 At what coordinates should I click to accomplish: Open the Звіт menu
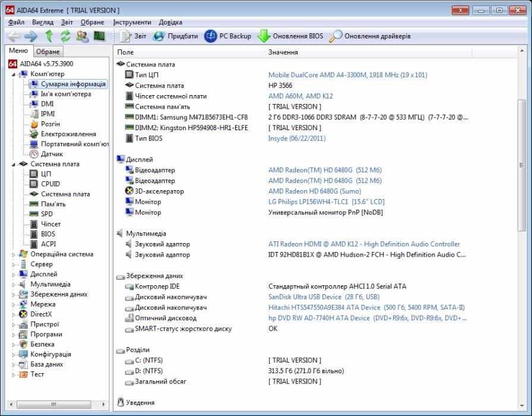pos(67,22)
